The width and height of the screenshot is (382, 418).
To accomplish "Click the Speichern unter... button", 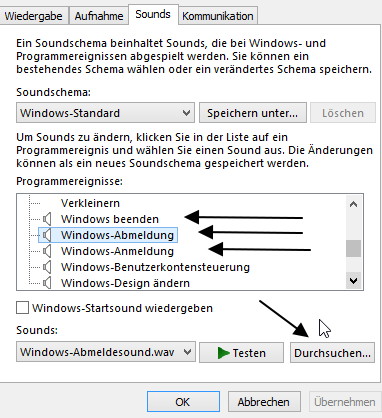I will pos(253,113).
